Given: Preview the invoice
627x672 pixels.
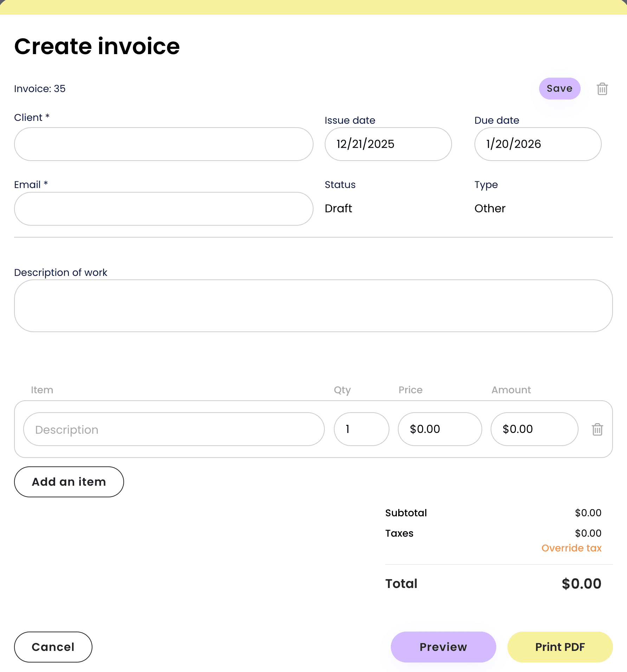Looking at the screenshot, I should [443, 647].
